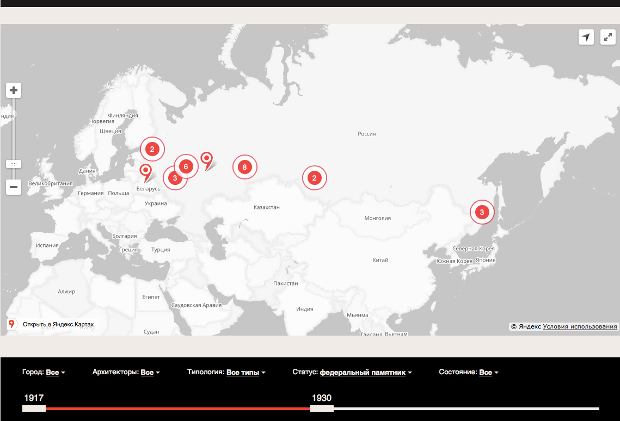Screen dimensions: 620x421
Task: Click the cluster marker showing 6
Action: (x=186, y=166)
